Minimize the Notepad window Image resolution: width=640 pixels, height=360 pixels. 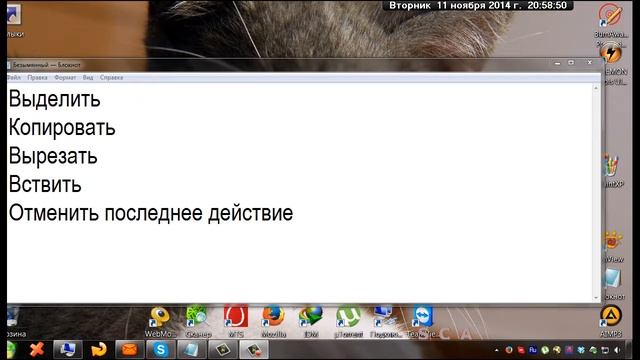click(x=558, y=63)
